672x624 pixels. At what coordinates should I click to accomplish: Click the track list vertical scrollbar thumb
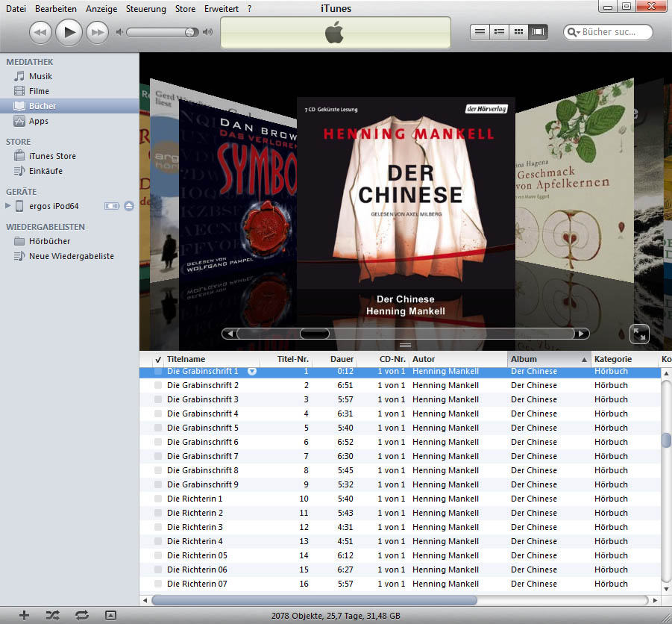click(x=667, y=440)
